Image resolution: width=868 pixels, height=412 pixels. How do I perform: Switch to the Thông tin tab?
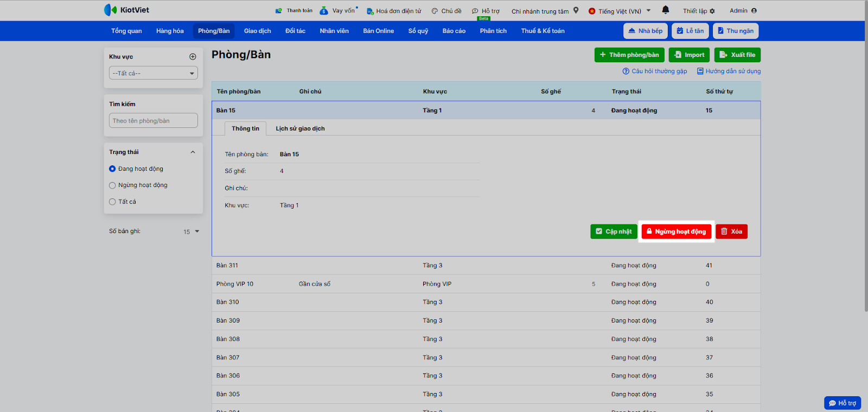point(245,128)
